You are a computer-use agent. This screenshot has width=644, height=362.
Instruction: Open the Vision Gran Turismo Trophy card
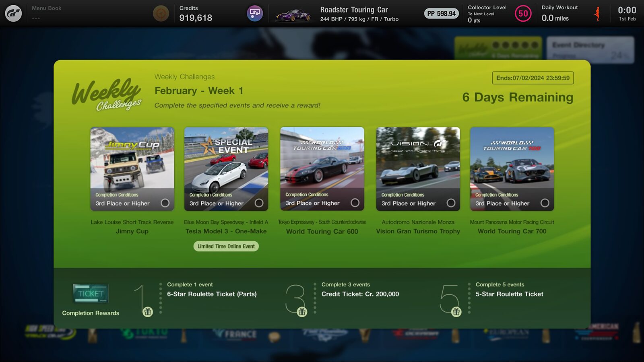418,169
